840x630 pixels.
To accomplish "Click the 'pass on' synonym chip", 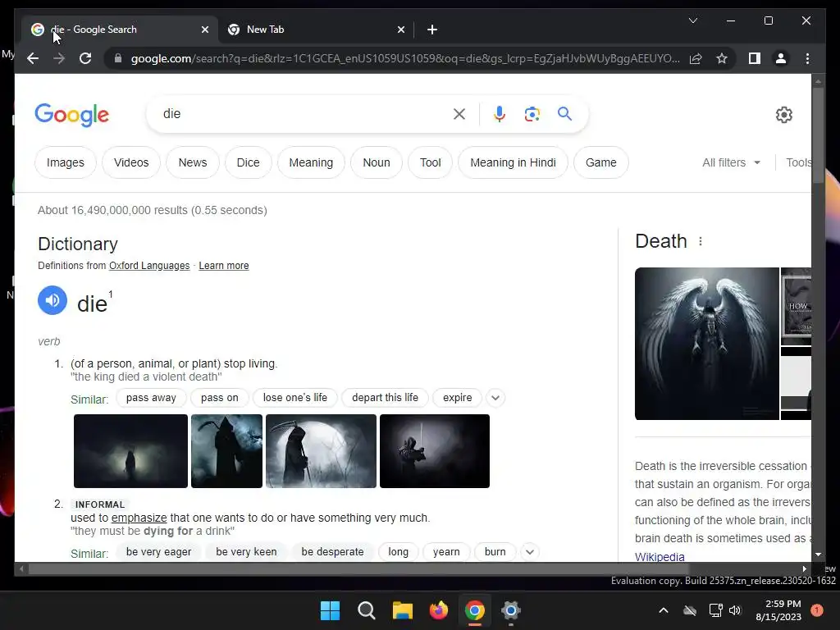I will click(220, 398).
